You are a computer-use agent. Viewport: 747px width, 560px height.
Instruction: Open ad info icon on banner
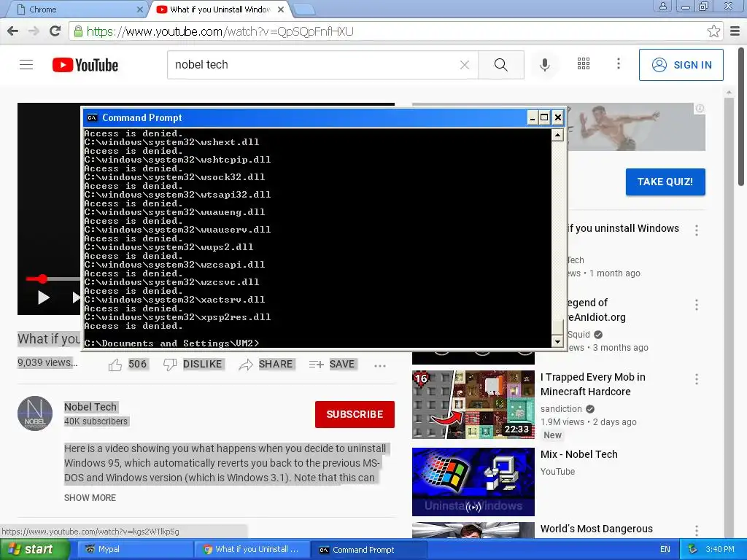coord(700,109)
